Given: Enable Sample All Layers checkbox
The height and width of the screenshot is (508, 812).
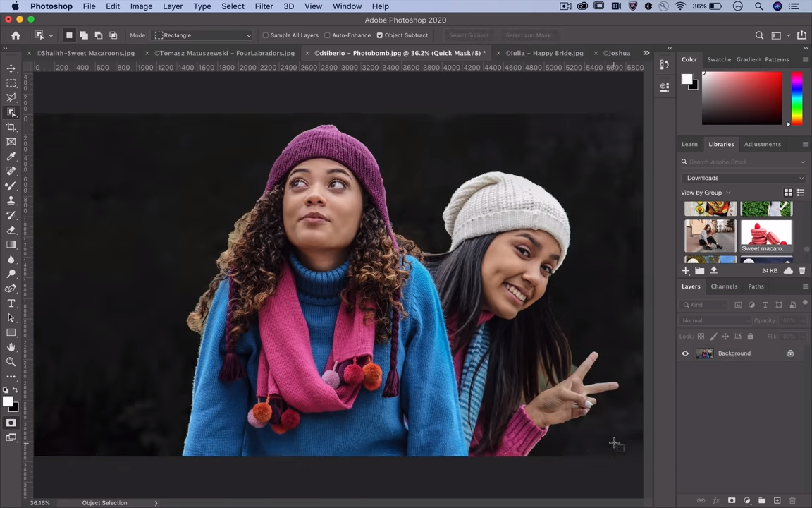Looking at the screenshot, I should 266,35.
